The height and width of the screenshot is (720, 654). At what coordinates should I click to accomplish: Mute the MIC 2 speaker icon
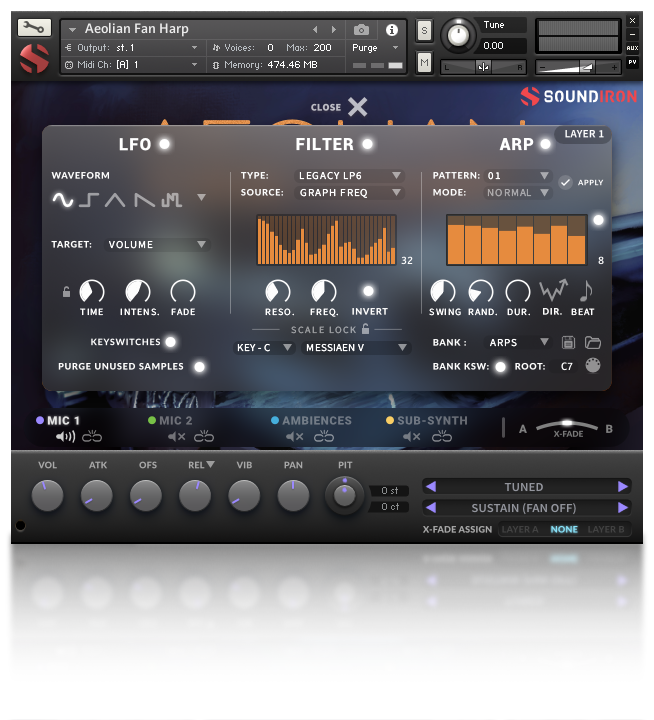(x=176, y=437)
